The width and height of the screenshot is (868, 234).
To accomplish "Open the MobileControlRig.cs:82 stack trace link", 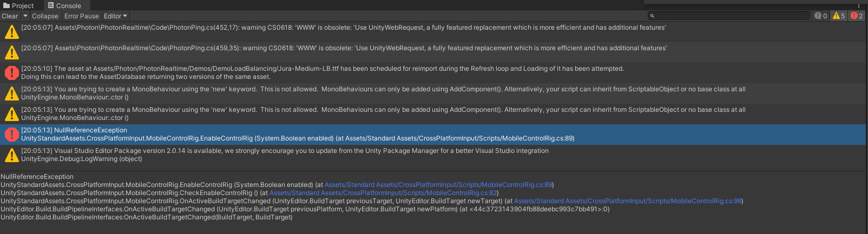I will [383, 193].
